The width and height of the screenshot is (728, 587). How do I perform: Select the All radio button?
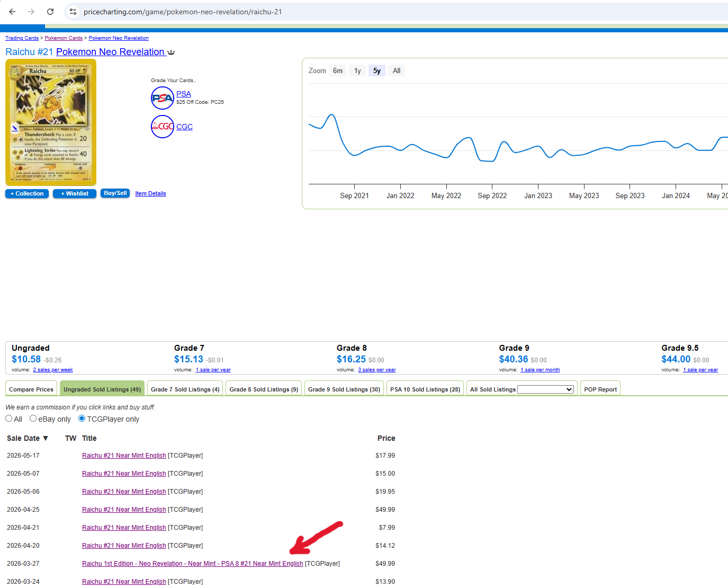click(9, 419)
